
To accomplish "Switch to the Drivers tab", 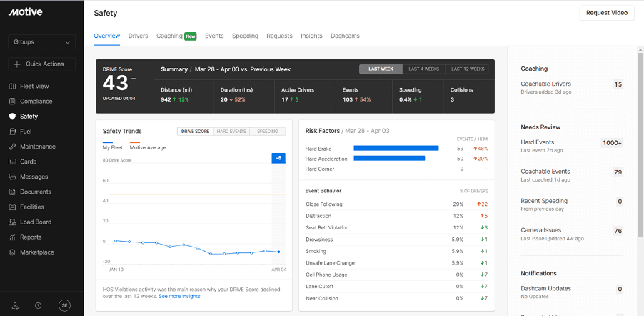I will pos(138,36).
